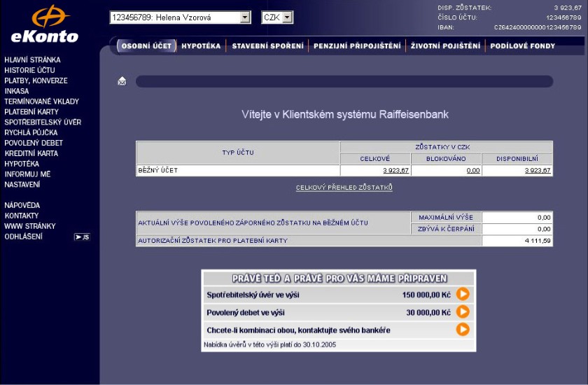Click orange arrow for Povolený debet offer
The width and height of the screenshot is (588, 385).
[463, 311]
